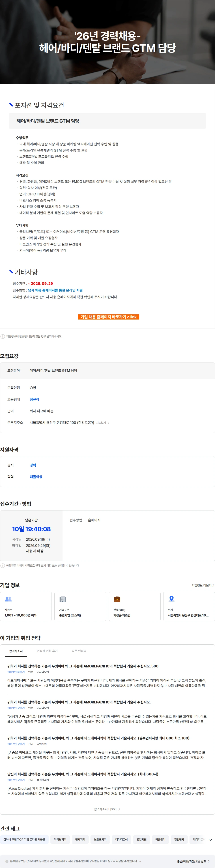Click the 사원수 people icon

pyautogui.click(x=9, y=599)
